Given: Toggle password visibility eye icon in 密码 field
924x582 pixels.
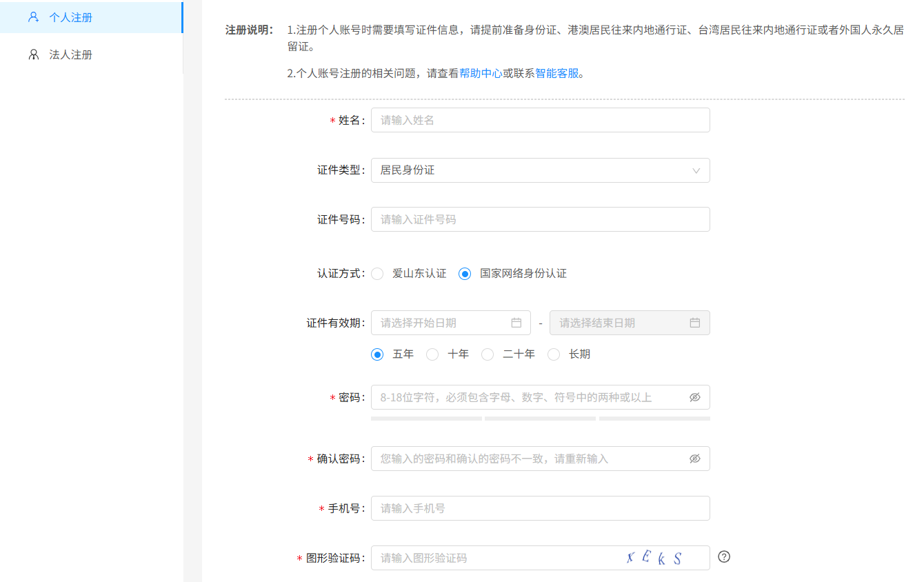Looking at the screenshot, I should tap(694, 397).
